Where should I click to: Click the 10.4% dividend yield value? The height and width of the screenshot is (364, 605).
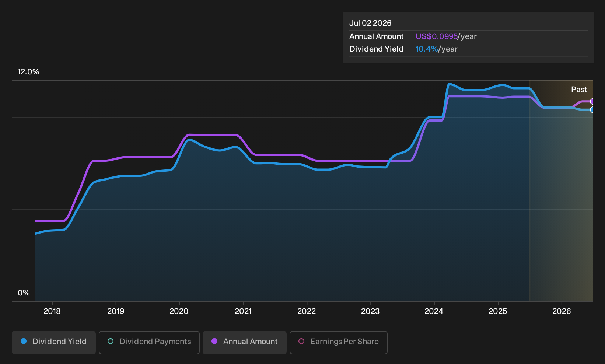pyautogui.click(x=427, y=49)
